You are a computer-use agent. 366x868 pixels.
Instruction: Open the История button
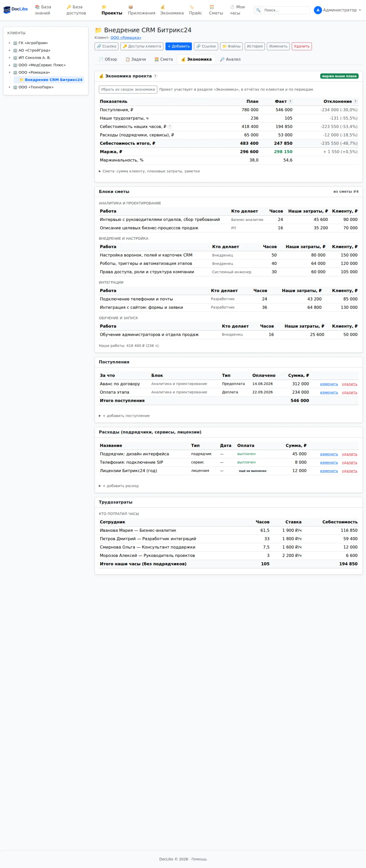click(255, 46)
